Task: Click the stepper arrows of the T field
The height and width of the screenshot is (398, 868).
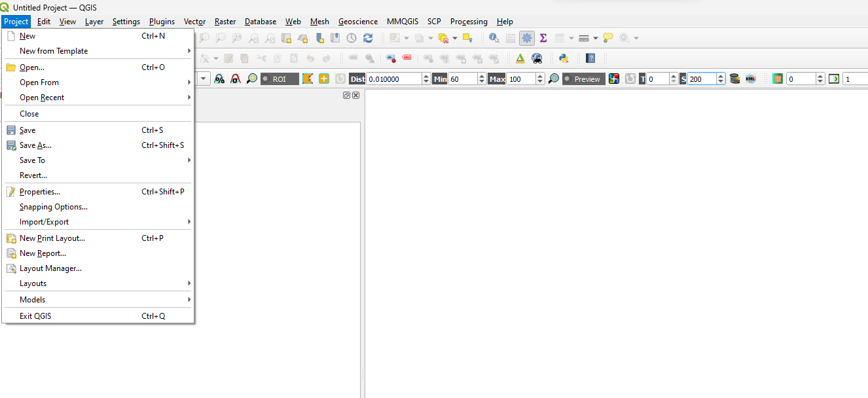Action: (674, 79)
